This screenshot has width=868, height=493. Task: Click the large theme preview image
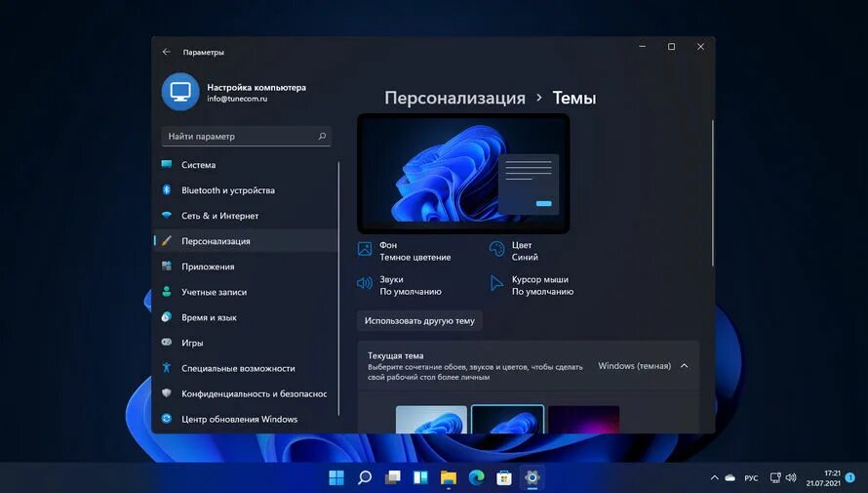(x=463, y=174)
